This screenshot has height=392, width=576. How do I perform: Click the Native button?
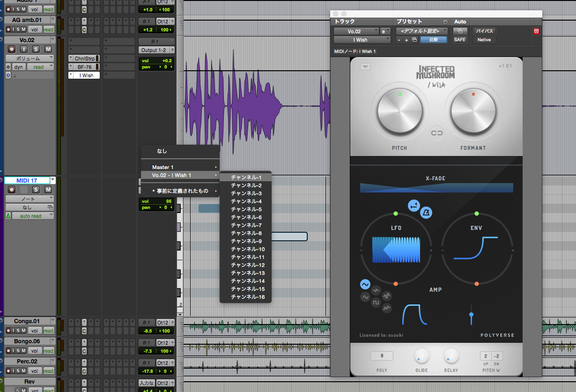(x=484, y=40)
